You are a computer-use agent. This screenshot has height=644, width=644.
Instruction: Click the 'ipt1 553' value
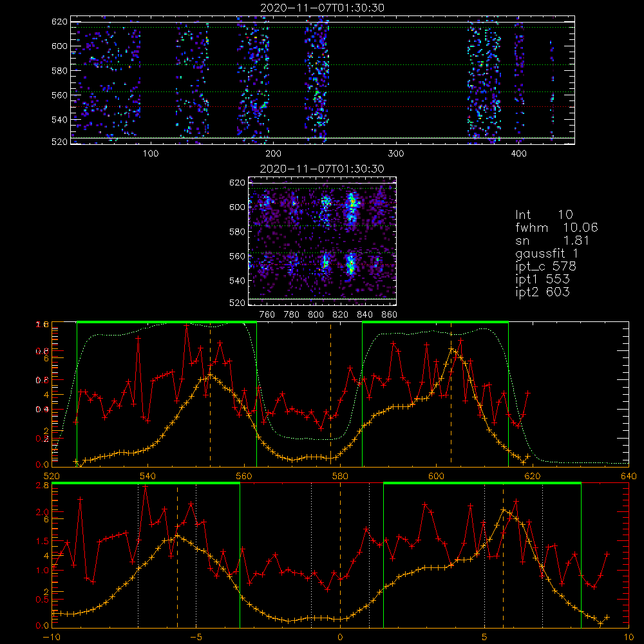tap(542, 279)
